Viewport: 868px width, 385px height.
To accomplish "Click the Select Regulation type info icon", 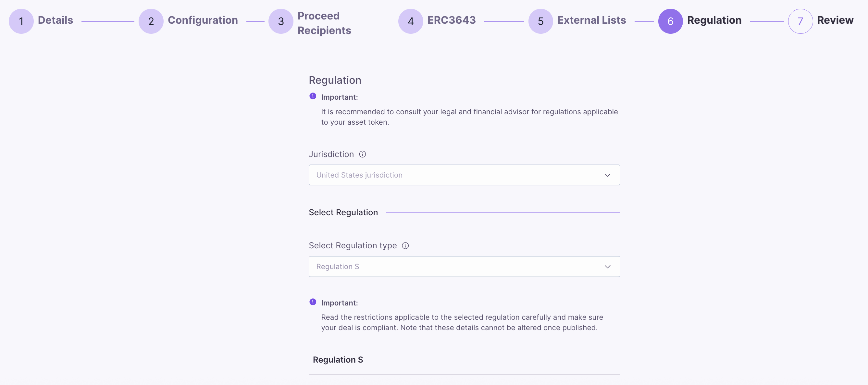I will (x=405, y=245).
